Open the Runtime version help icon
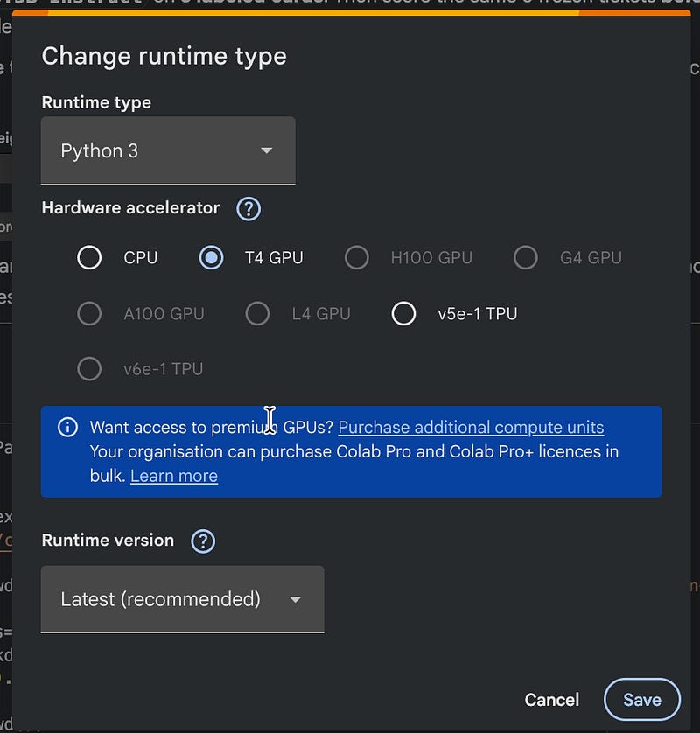 203,541
